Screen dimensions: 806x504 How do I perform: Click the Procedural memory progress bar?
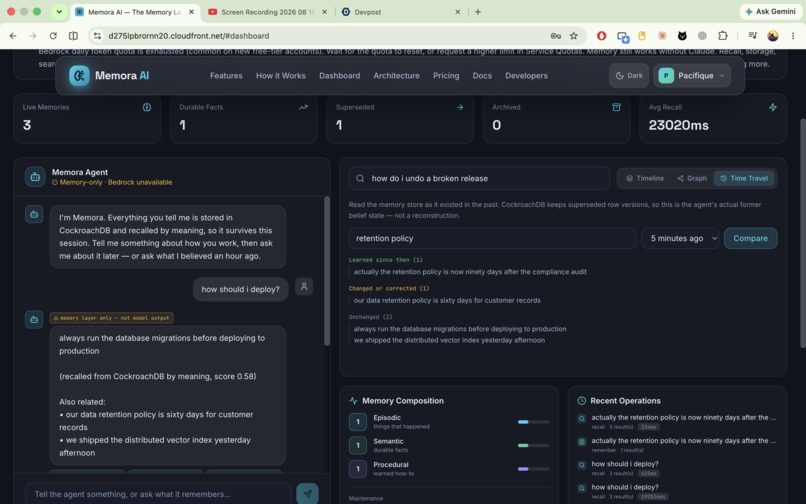point(533,469)
